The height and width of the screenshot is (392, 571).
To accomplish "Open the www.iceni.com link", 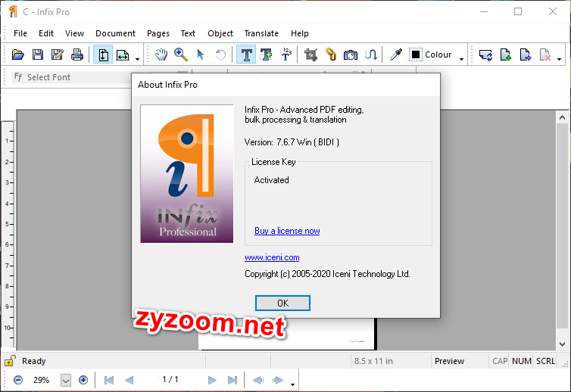I will [x=272, y=257].
